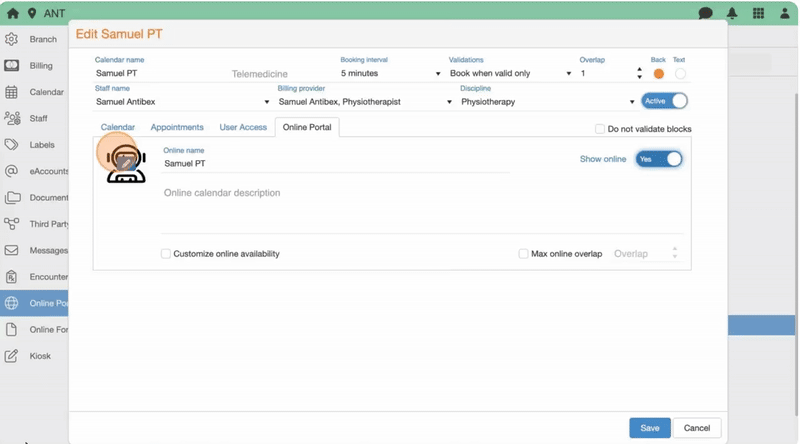Open the apps grid menu icon
Viewport: 800px width, 444px height.
[759, 14]
